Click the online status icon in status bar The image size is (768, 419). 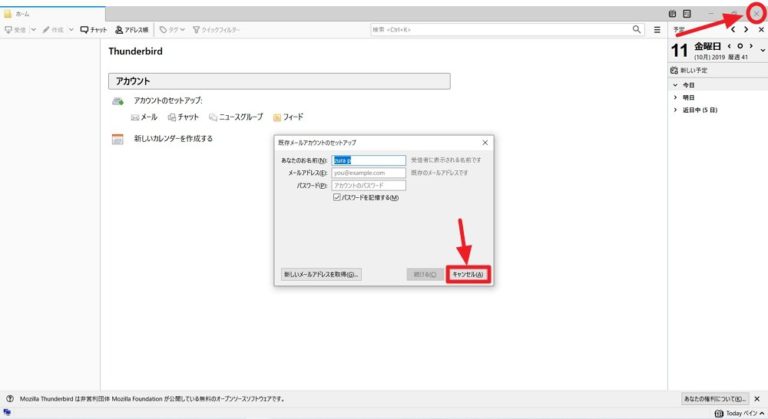(x=7, y=413)
